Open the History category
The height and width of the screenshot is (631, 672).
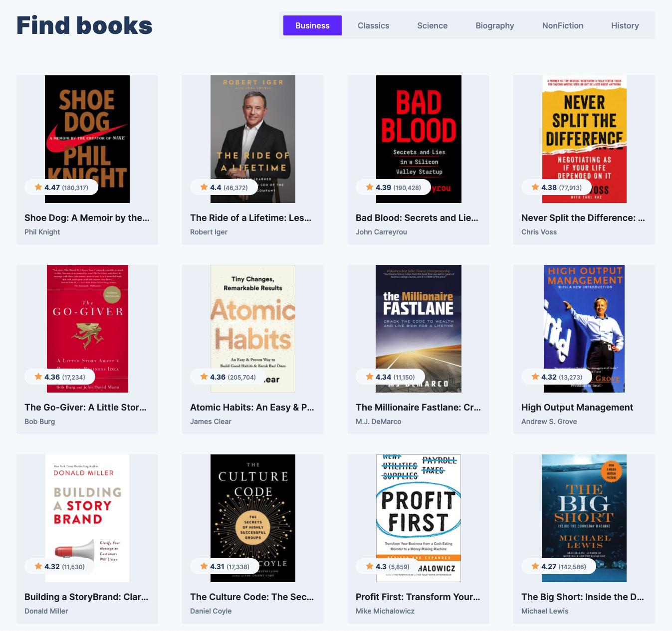(625, 25)
